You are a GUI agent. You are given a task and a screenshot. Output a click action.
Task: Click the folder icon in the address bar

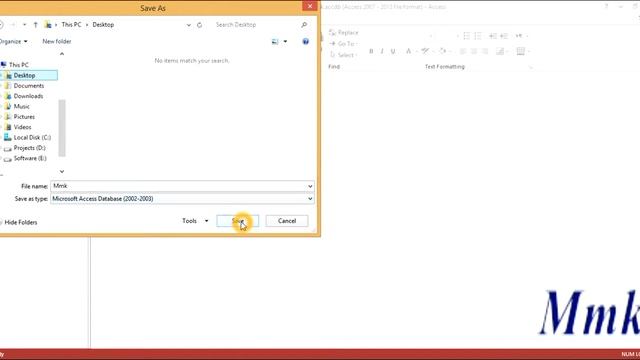48,25
